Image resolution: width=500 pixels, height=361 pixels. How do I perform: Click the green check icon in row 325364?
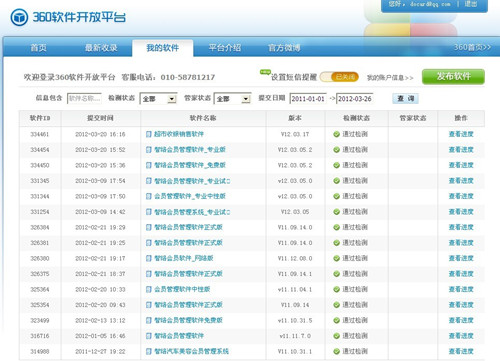(x=337, y=289)
